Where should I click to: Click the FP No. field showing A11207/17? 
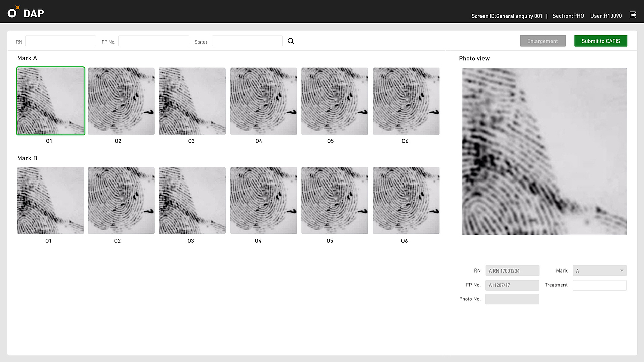point(512,285)
